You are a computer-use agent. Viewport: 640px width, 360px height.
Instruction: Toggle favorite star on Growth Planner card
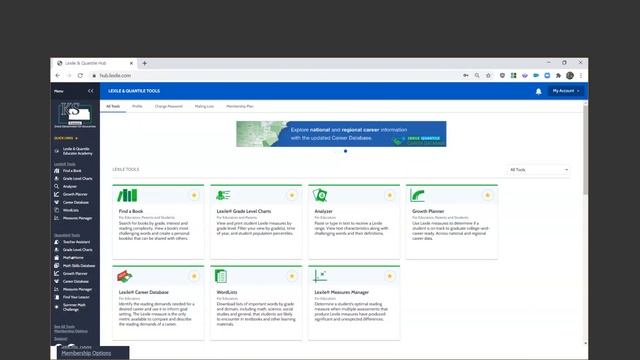click(487, 196)
